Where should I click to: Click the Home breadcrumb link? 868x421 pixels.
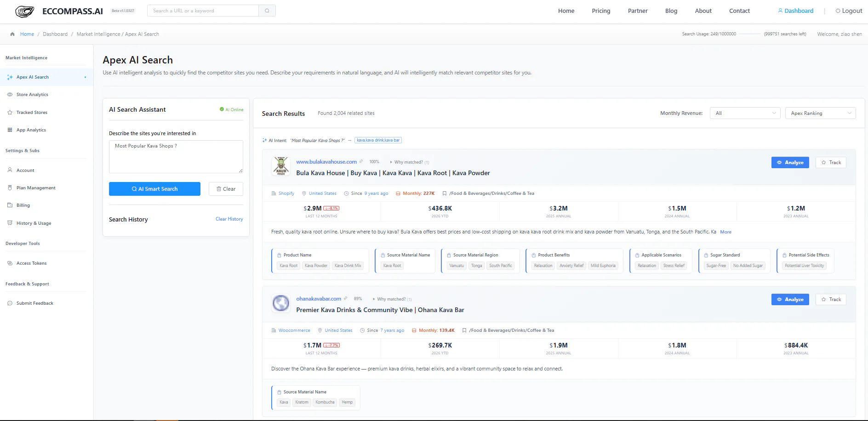27,34
